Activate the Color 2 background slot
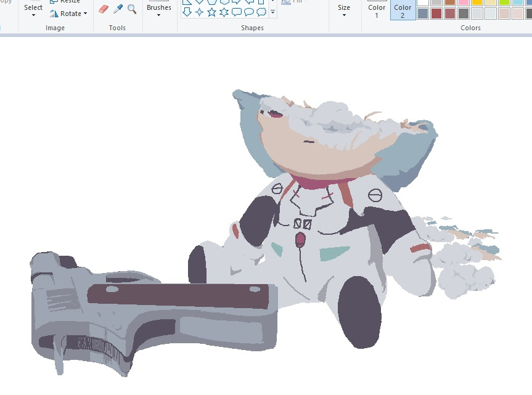The width and height of the screenshot is (532, 395). click(403, 9)
